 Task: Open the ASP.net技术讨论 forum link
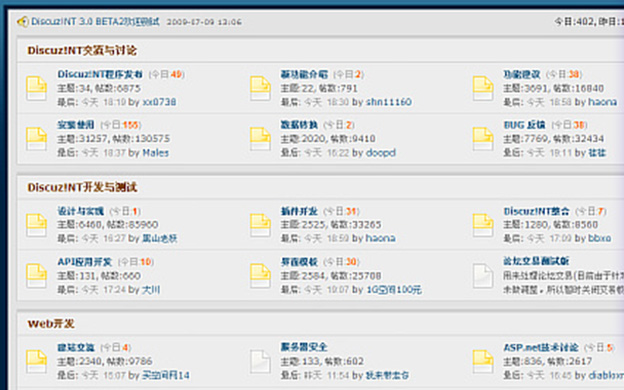pos(541,347)
